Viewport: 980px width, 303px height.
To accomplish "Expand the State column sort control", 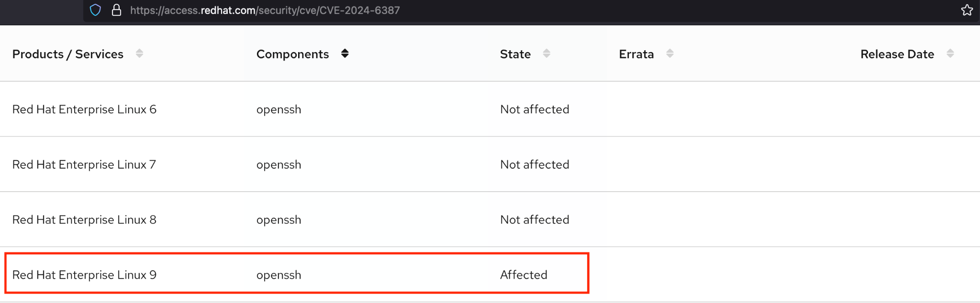I will coord(546,54).
